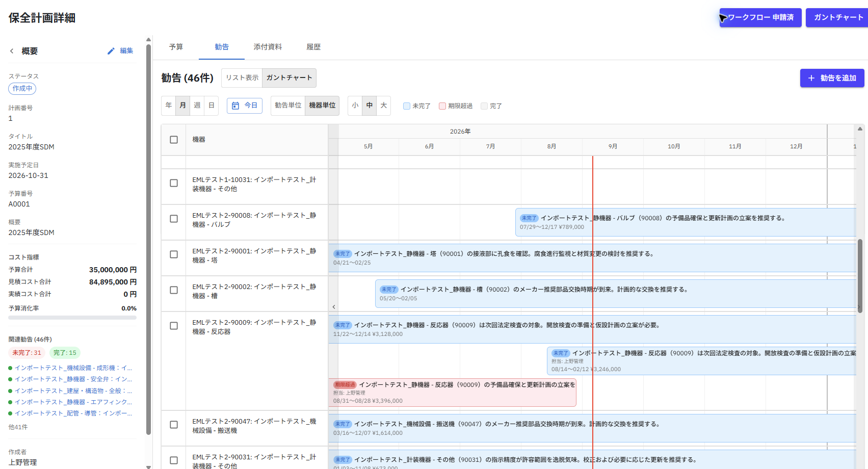Switch to the 勧告 tab
Screen dimensions: 868x469
[x=222, y=47]
